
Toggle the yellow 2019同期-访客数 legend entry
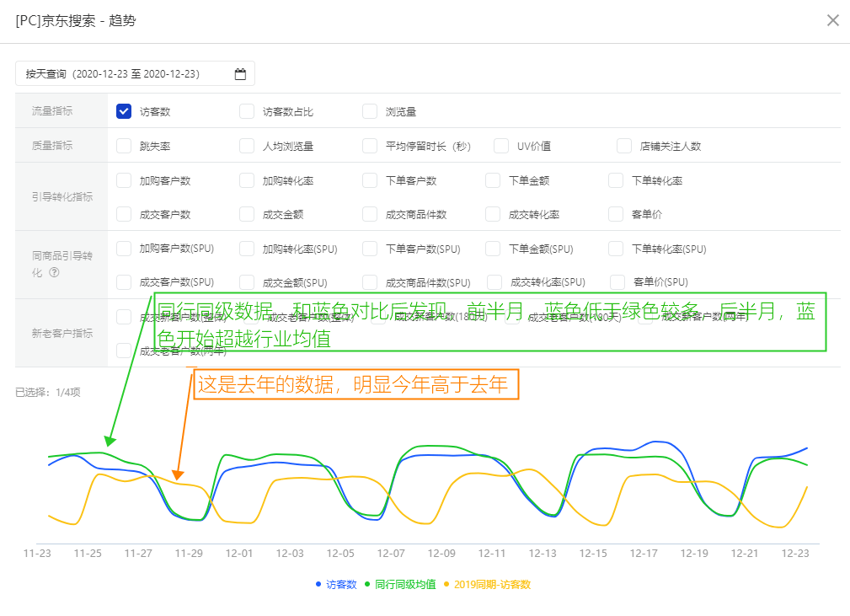[487, 585]
